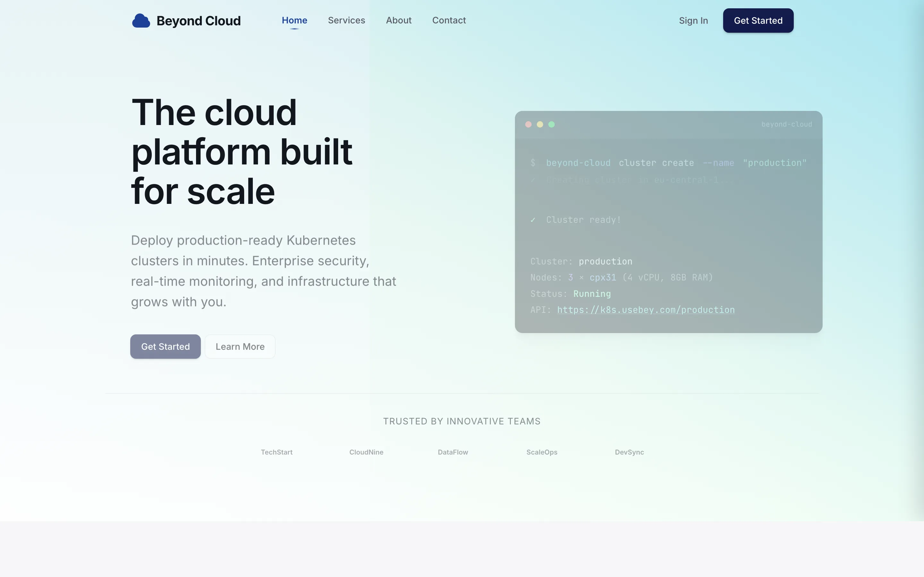The image size is (924, 577).
Task: Click the DataFlow company logo
Action: click(x=452, y=452)
